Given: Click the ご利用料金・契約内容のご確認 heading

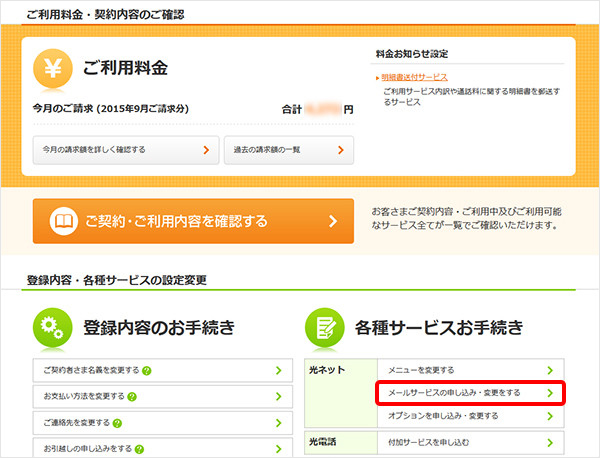Looking at the screenshot, I should (105, 15).
